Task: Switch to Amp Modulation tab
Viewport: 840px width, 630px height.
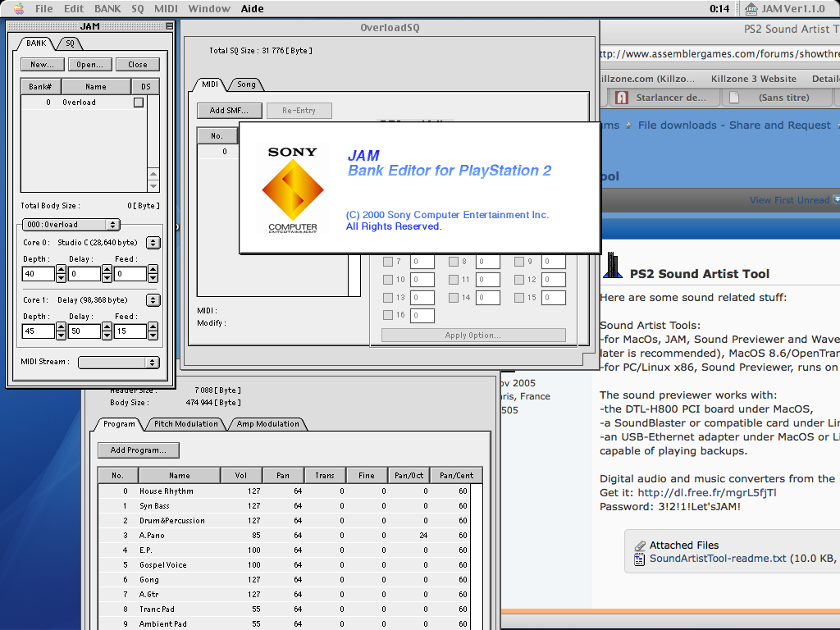Action: [x=268, y=424]
